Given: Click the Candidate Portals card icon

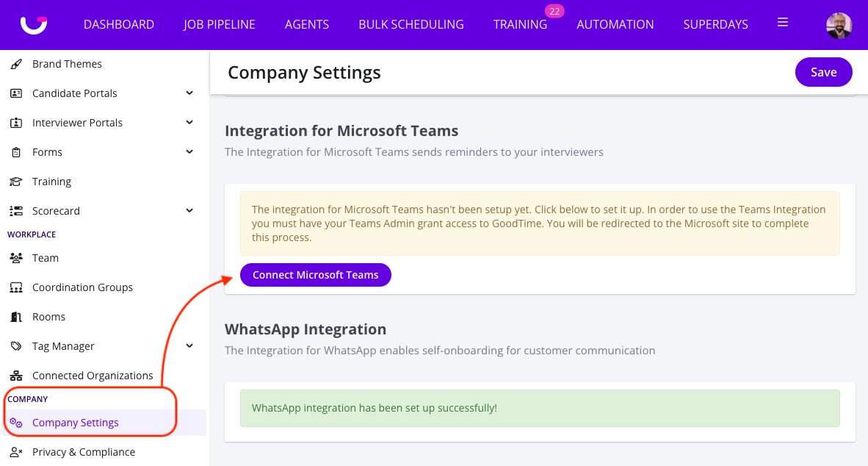Looking at the screenshot, I should [16, 93].
